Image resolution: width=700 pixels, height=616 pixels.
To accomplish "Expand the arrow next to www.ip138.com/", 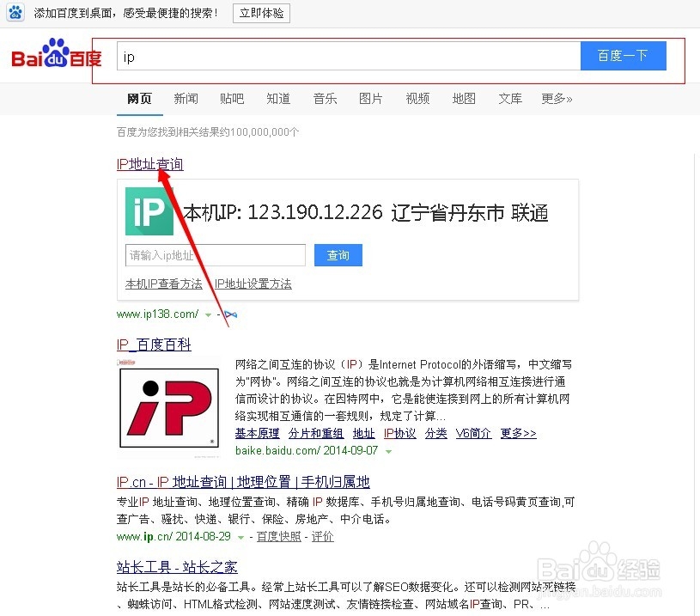I will point(208,315).
